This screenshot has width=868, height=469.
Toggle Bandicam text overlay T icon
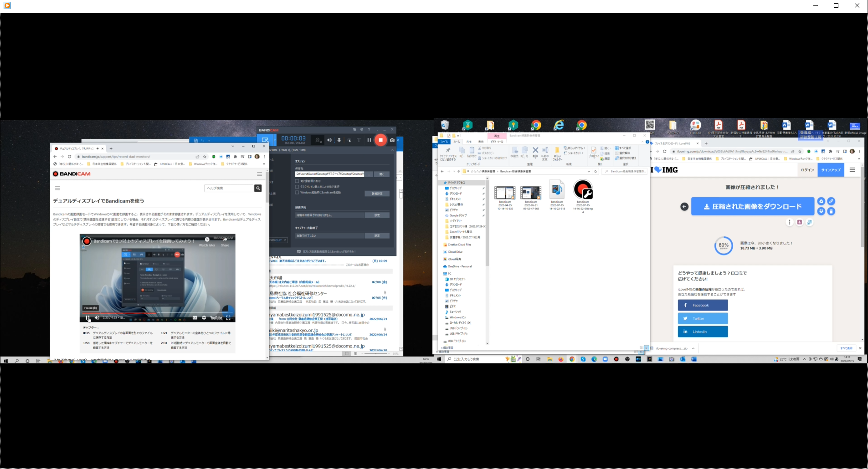tap(359, 140)
